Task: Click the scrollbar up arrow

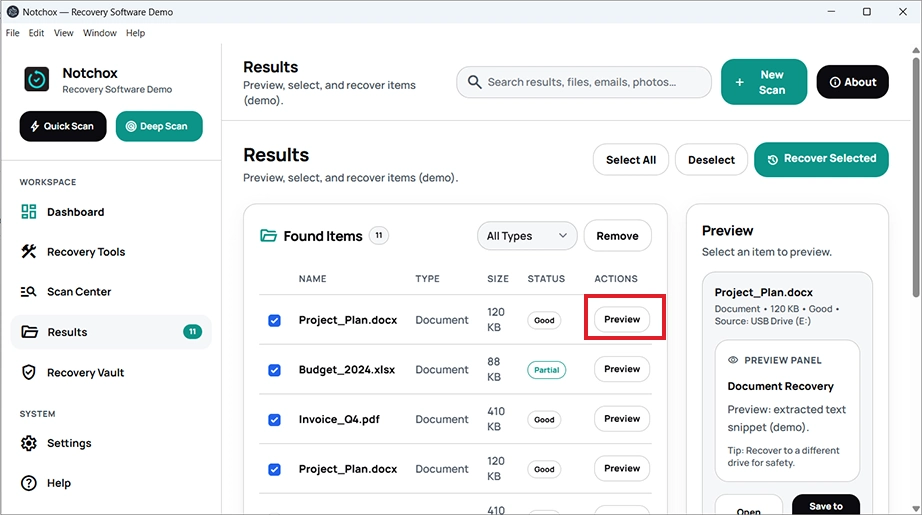Action: click(x=916, y=50)
